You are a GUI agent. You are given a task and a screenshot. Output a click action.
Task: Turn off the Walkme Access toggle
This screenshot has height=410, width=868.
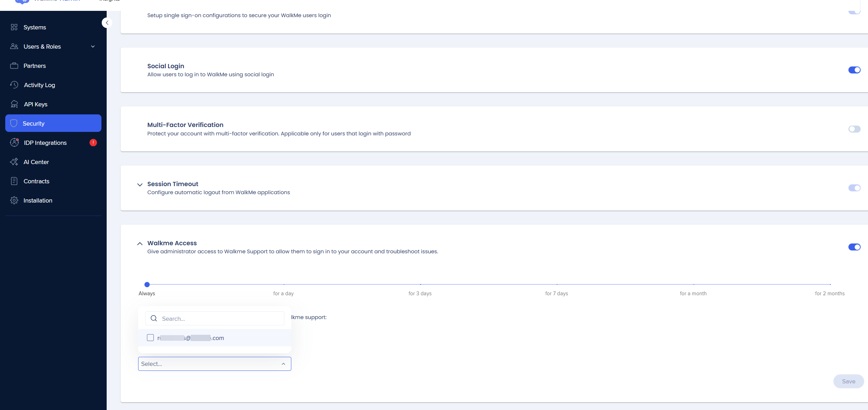click(854, 247)
